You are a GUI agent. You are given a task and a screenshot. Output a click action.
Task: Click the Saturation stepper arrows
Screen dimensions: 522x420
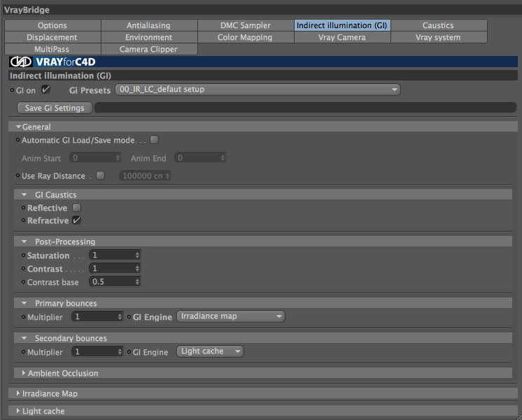(x=137, y=255)
